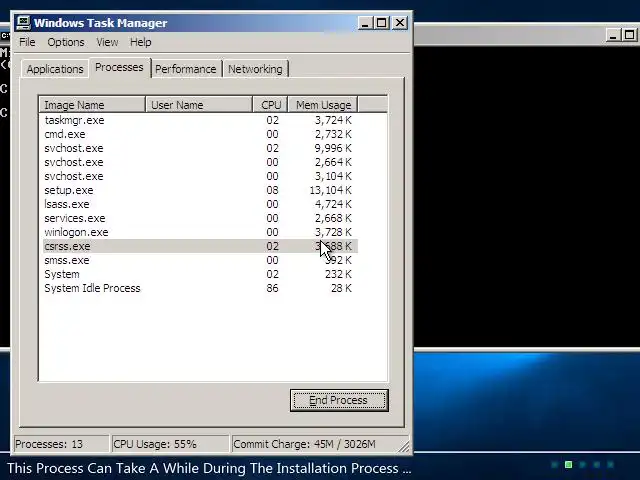Maximize the Windows Task Manager window
Image resolution: width=640 pixels, height=480 pixels.
point(382,23)
